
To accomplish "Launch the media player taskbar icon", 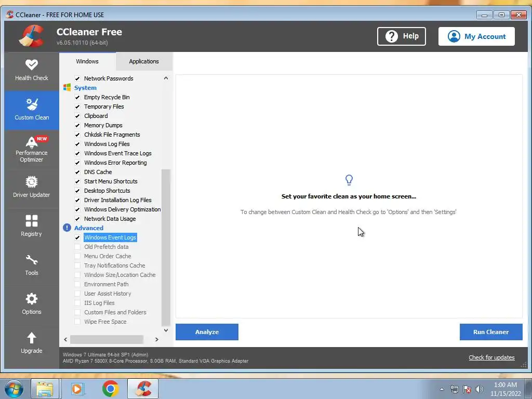I will pos(78,389).
